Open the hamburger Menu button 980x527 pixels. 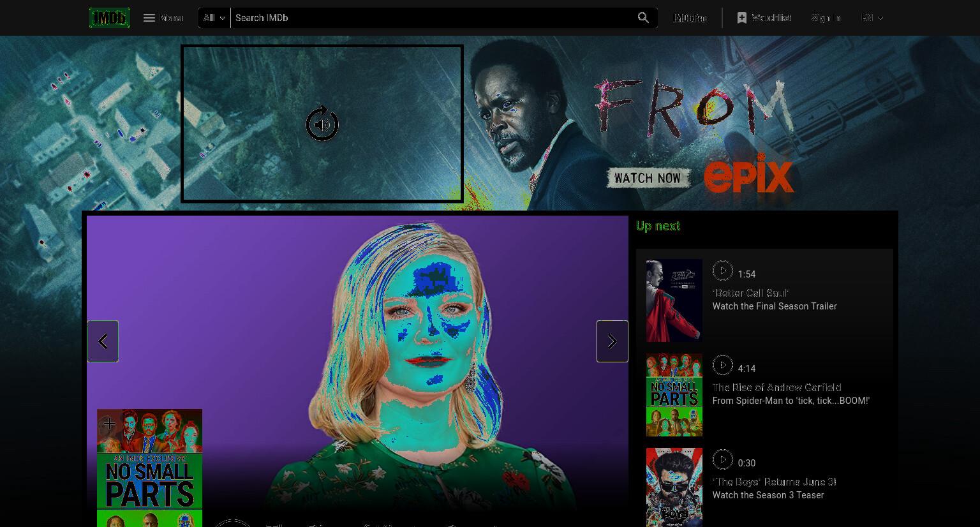pos(163,18)
